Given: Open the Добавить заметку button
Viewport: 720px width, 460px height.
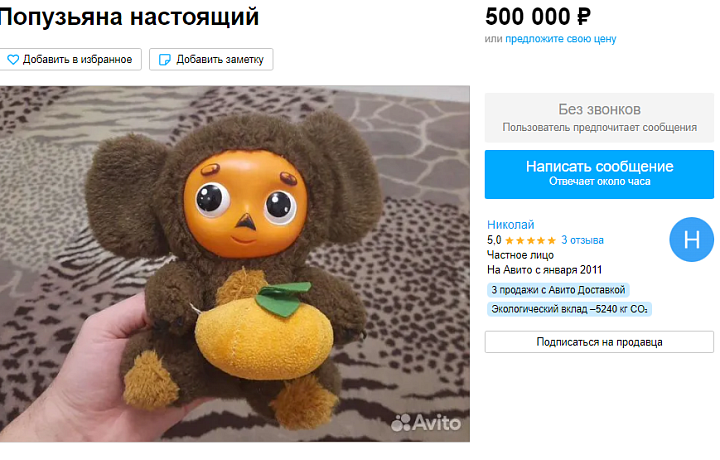Looking at the screenshot, I should [211, 59].
